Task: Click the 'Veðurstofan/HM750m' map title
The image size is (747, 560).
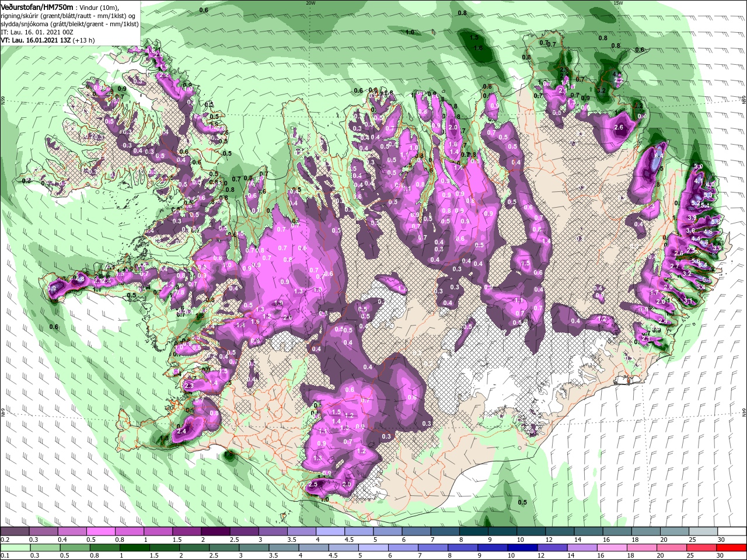Action: (x=37, y=6)
